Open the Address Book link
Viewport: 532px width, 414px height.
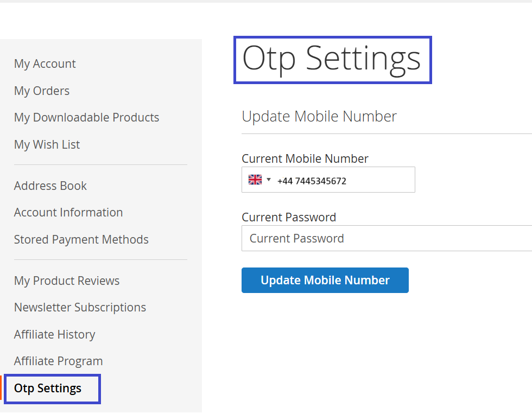click(x=50, y=186)
